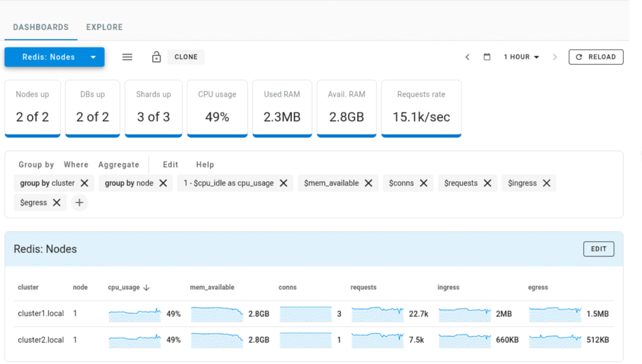Viewport: 642px width, 364px height.
Task: Remove the $mem_available chip
Action: tap(369, 183)
